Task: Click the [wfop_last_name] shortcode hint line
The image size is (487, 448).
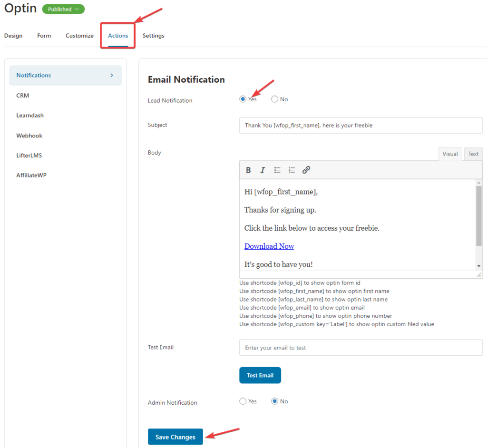Action: (x=313, y=299)
